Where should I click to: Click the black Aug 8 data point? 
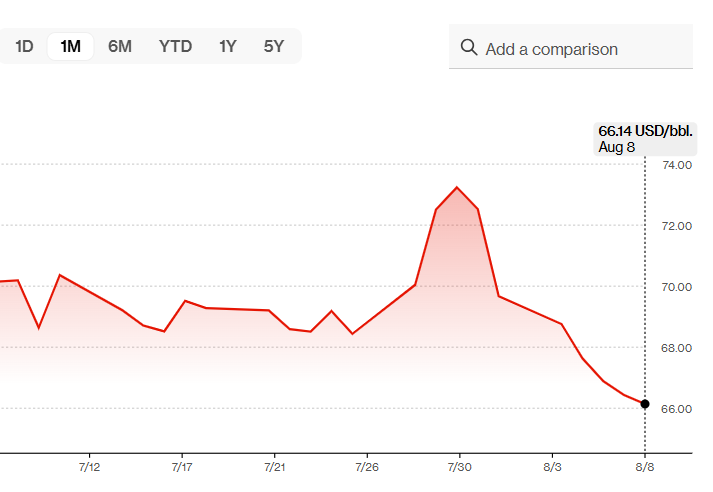645,404
